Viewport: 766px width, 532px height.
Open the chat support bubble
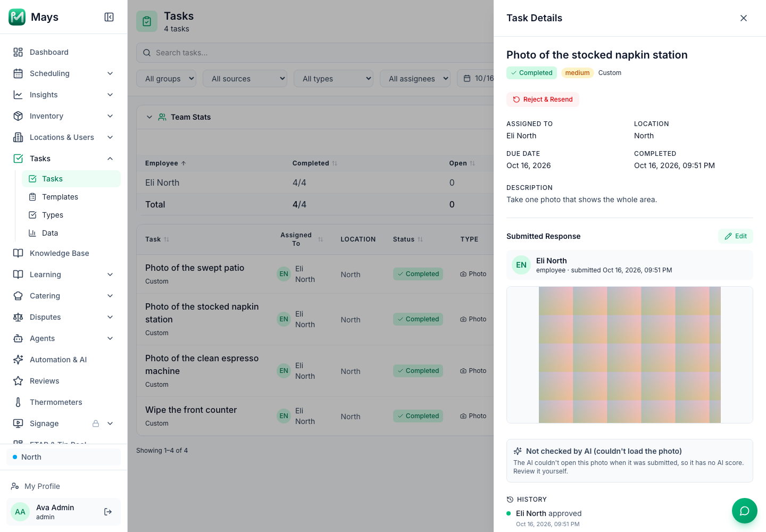[x=745, y=511]
